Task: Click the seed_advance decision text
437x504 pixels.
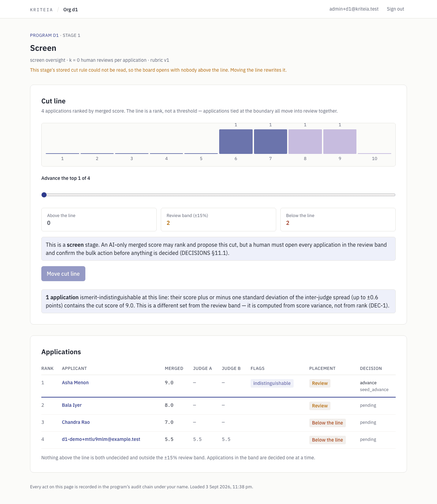Action: point(374,389)
